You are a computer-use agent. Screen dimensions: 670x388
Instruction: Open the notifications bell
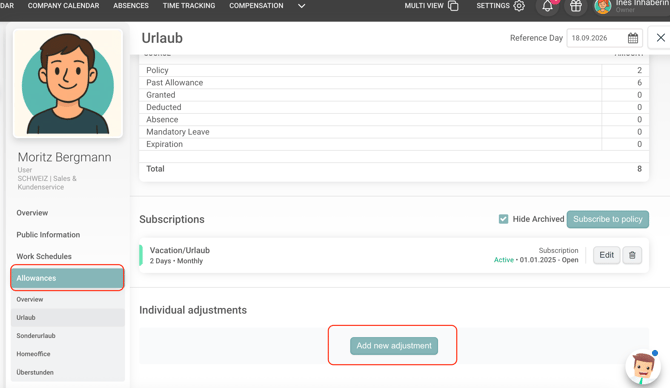pyautogui.click(x=547, y=6)
